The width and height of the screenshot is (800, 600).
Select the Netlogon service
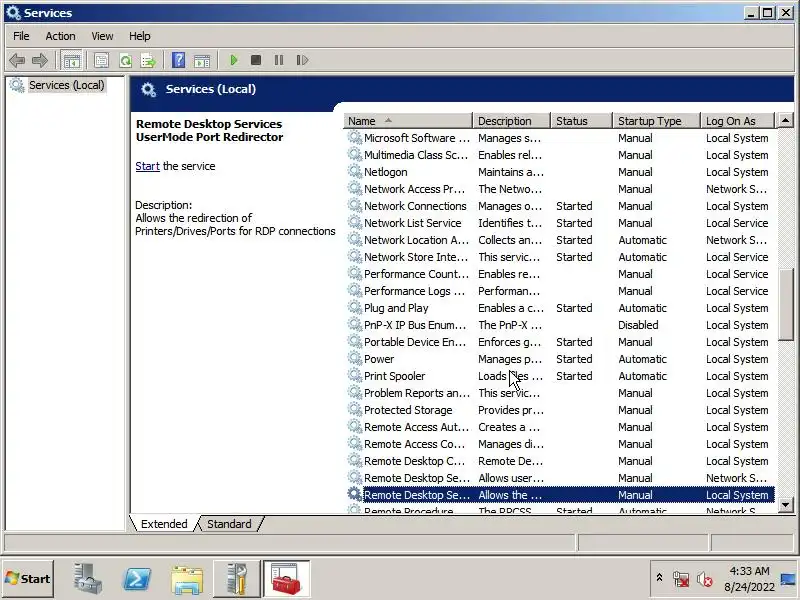click(x=560, y=172)
